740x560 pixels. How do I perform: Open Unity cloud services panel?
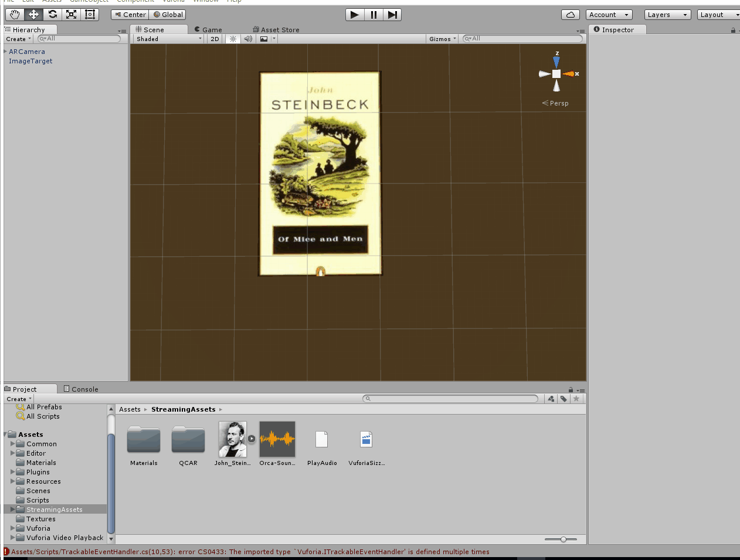tap(570, 14)
